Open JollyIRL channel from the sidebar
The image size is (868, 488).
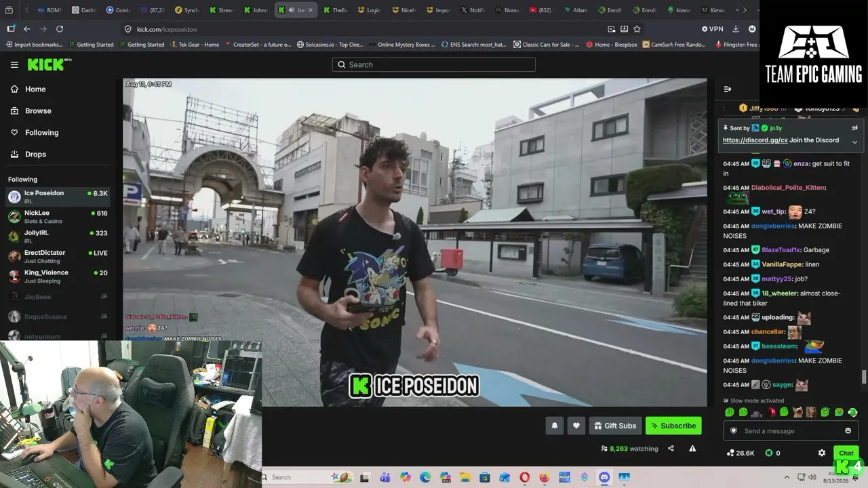click(58, 237)
